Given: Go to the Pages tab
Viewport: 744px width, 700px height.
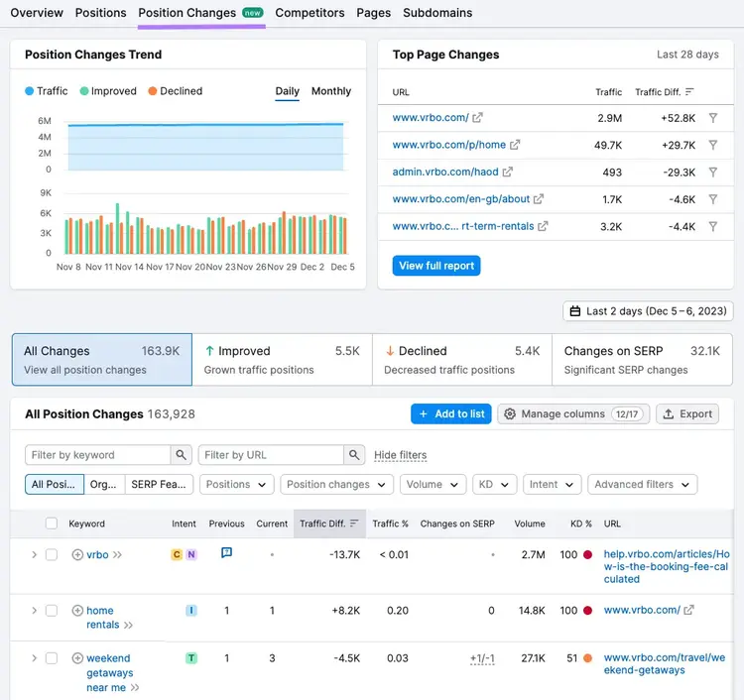Looking at the screenshot, I should 373,13.
